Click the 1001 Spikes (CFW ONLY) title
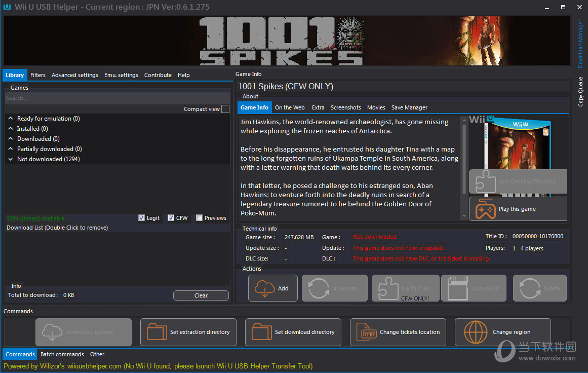 coord(286,86)
